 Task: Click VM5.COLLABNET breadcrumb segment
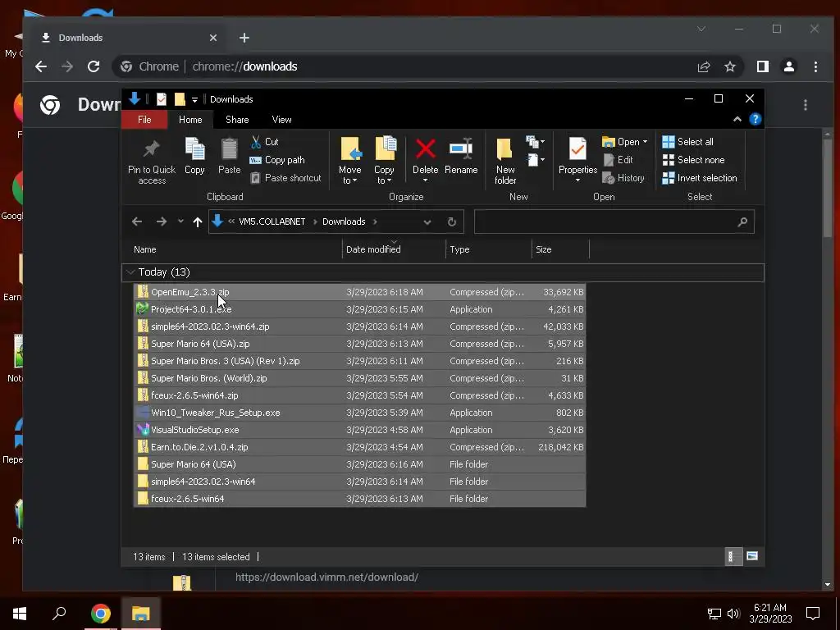272,221
